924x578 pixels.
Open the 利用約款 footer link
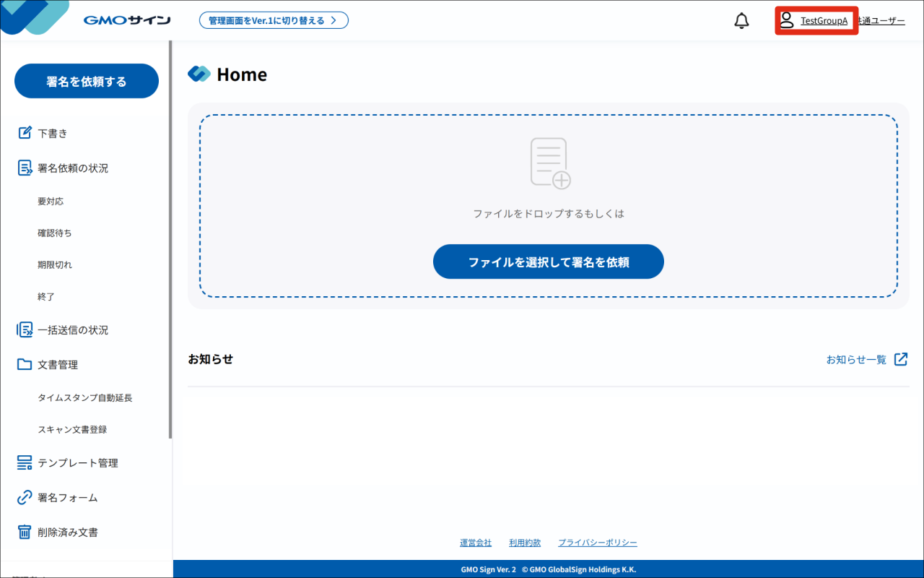click(x=525, y=543)
